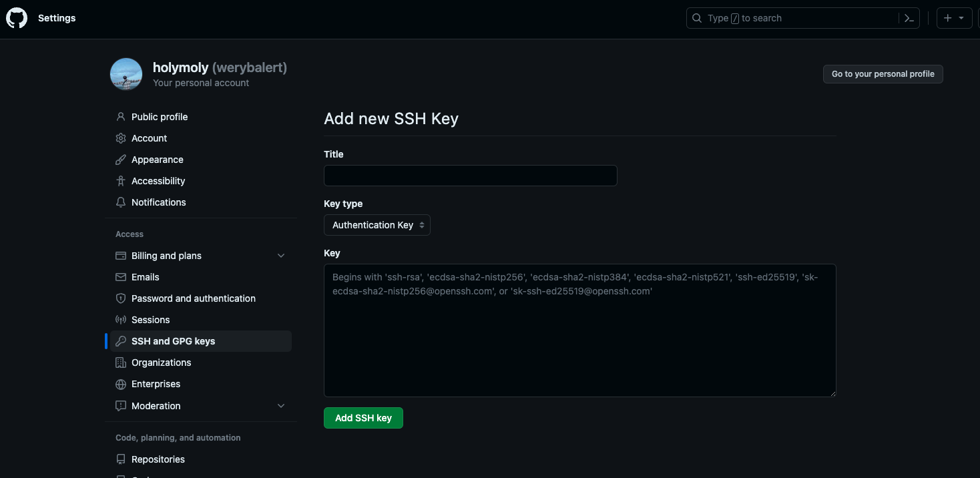This screenshot has width=980, height=478.
Task: Click the search magnifier icon
Action: pyautogui.click(x=697, y=18)
